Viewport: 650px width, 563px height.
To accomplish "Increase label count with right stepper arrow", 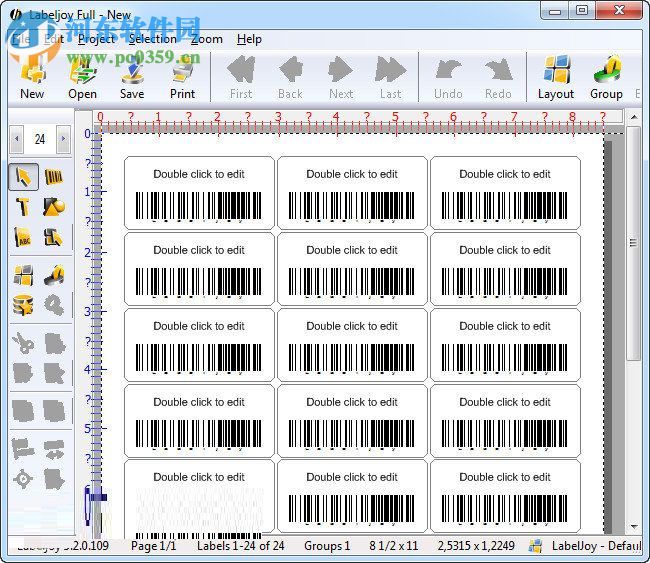I will pos(63,138).
